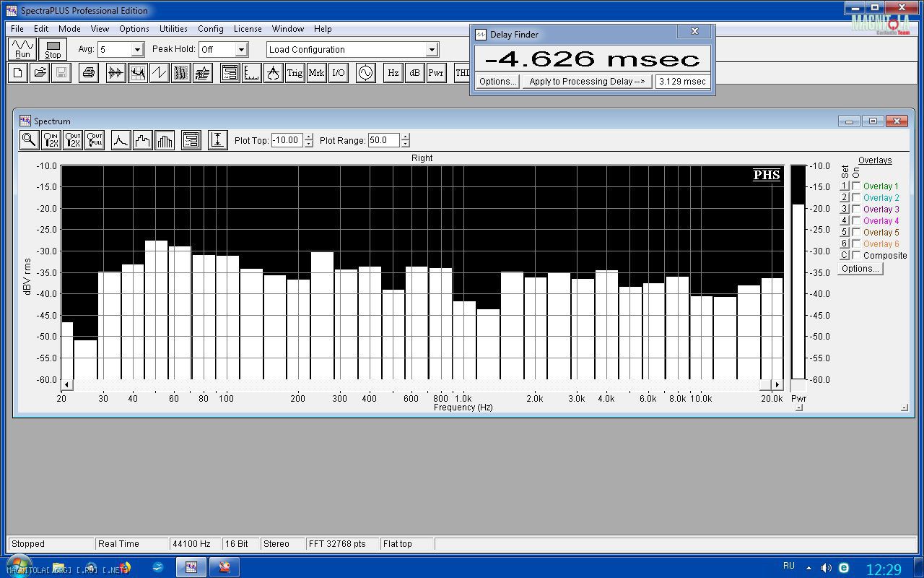Expand the Load Configuration combo box

(x=432, y=50)
